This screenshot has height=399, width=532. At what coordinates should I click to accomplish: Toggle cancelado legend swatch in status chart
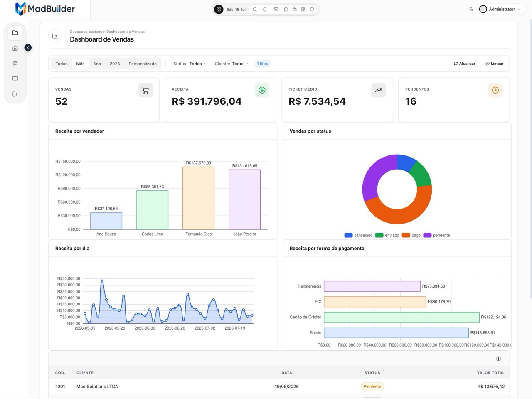(348, 235)
